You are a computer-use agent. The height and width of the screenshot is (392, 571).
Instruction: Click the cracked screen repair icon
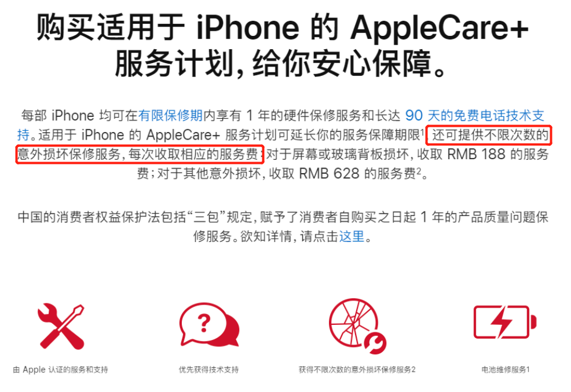358,326
